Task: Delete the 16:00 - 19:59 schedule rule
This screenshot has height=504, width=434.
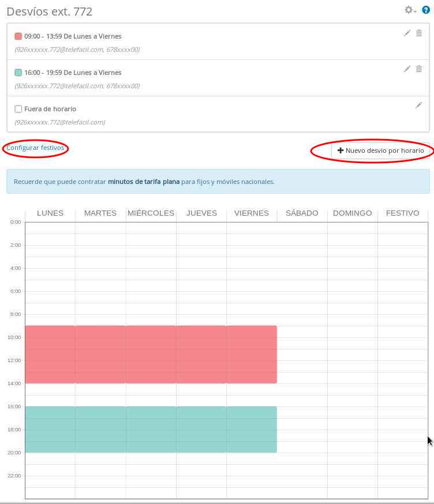Action: [419, 69]
